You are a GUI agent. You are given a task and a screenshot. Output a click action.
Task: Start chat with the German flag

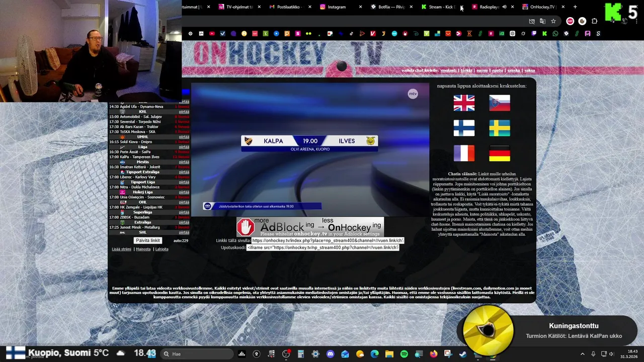pos(500,153)
